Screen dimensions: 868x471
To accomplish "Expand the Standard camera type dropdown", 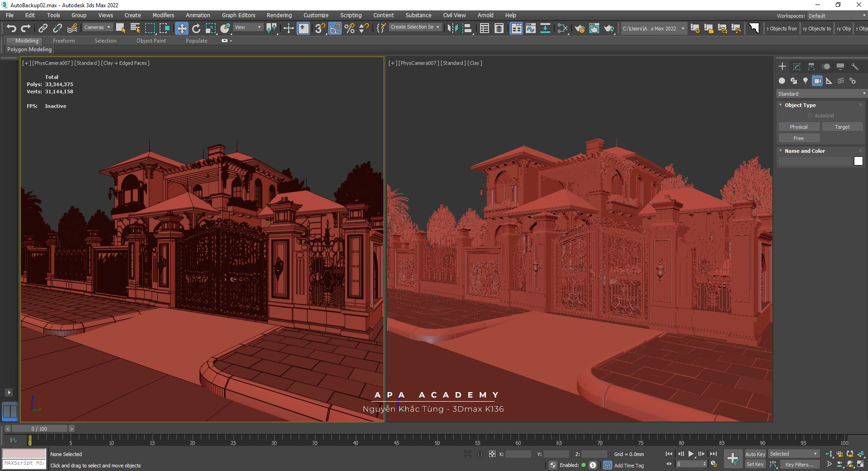I will click(821, 94).
